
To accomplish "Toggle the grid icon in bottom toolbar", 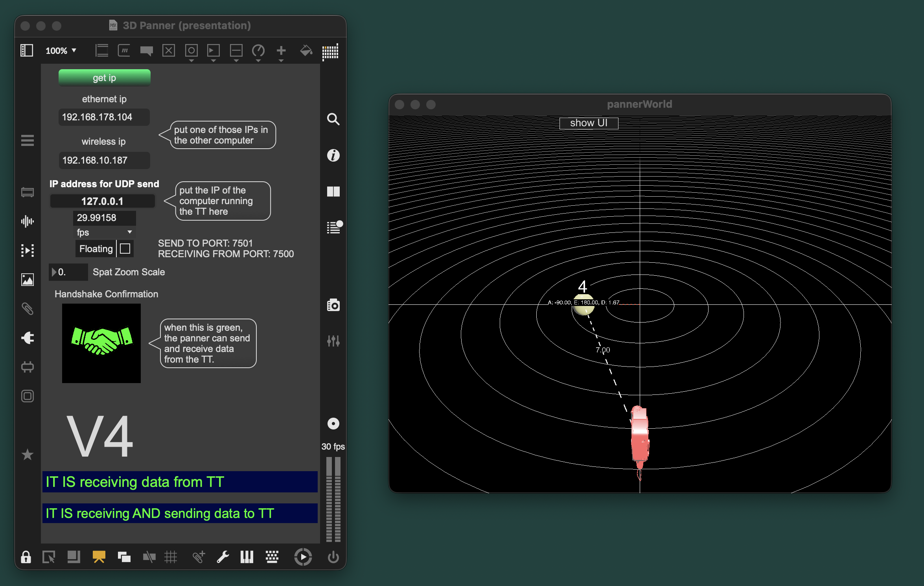I will [171, 557].
